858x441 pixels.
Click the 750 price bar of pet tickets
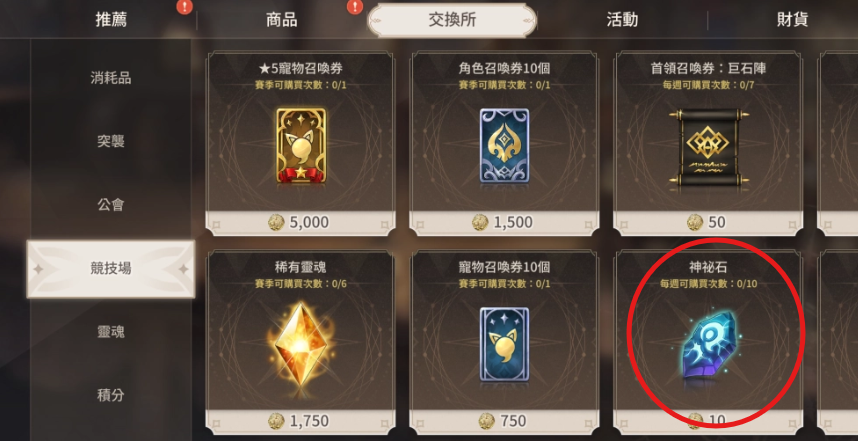[x=504, y=421]
